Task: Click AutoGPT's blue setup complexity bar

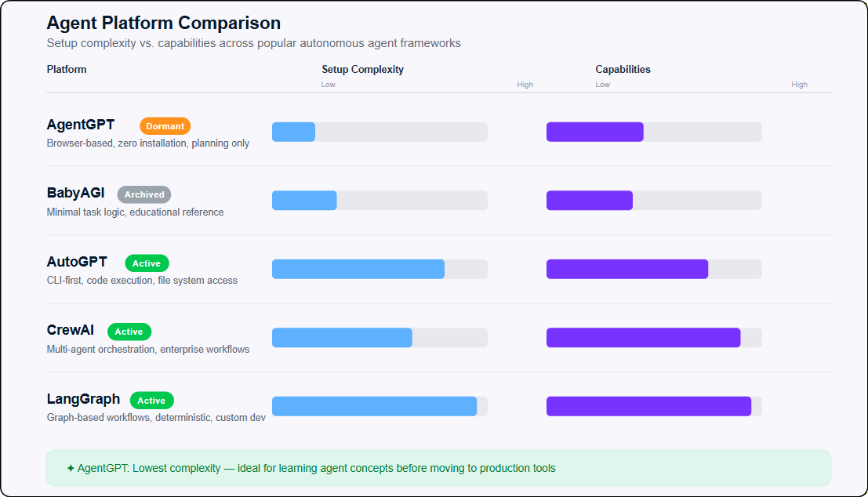Action: pos(358,269)
